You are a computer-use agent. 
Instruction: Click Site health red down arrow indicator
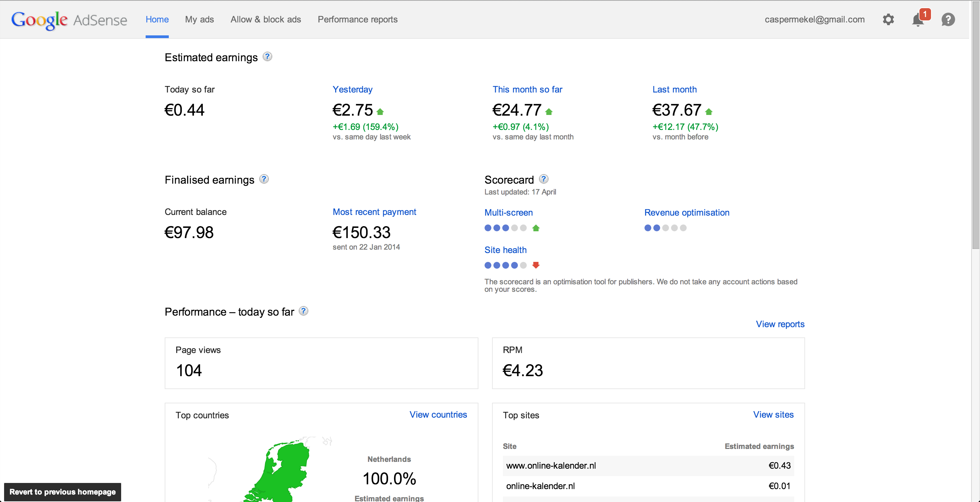[536, 265]
